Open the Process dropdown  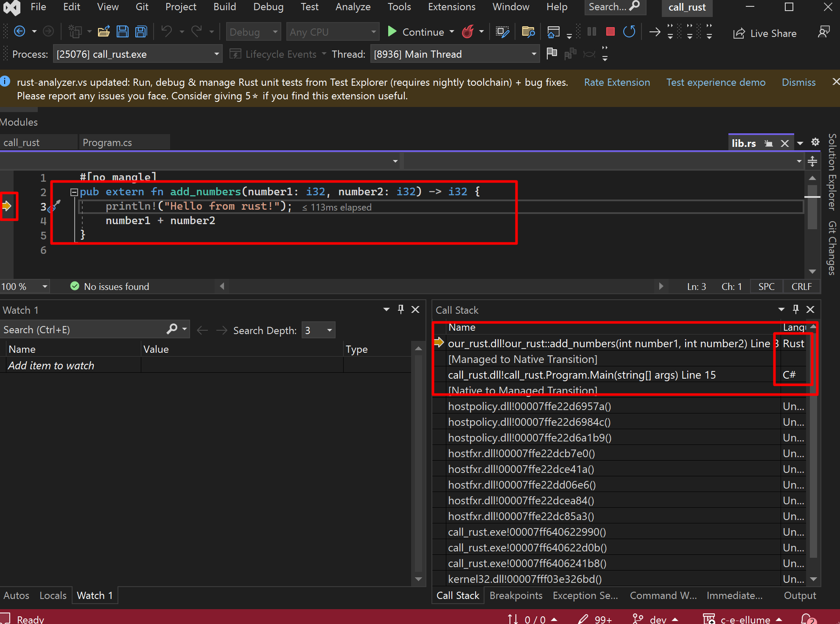pyautogui.click(x=216, y=54)
